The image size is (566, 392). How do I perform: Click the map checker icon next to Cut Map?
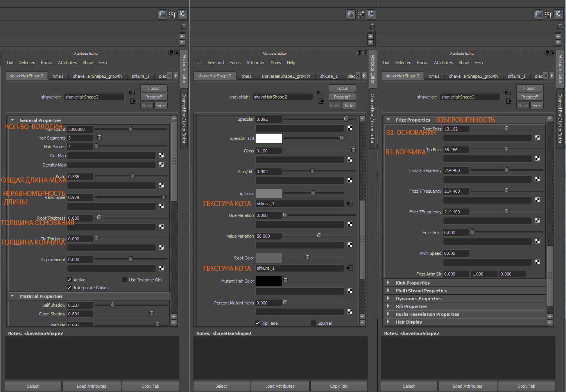pos(161,156)
